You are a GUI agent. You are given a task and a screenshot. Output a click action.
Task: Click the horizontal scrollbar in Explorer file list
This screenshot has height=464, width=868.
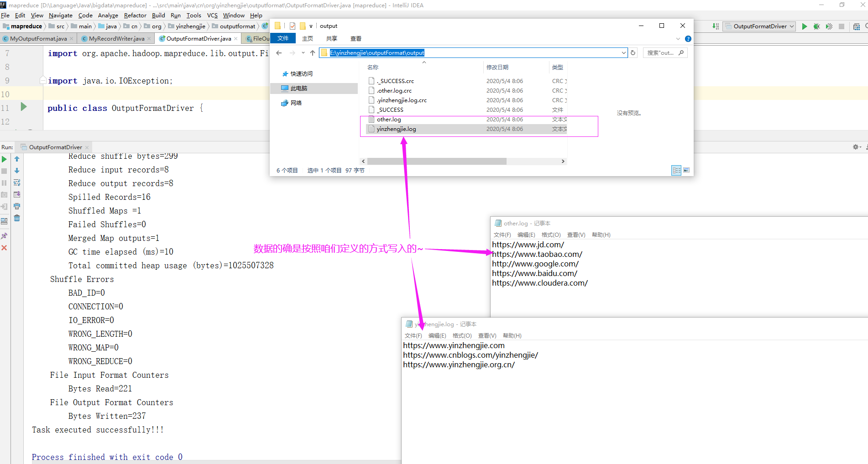[x=437, y=162]
